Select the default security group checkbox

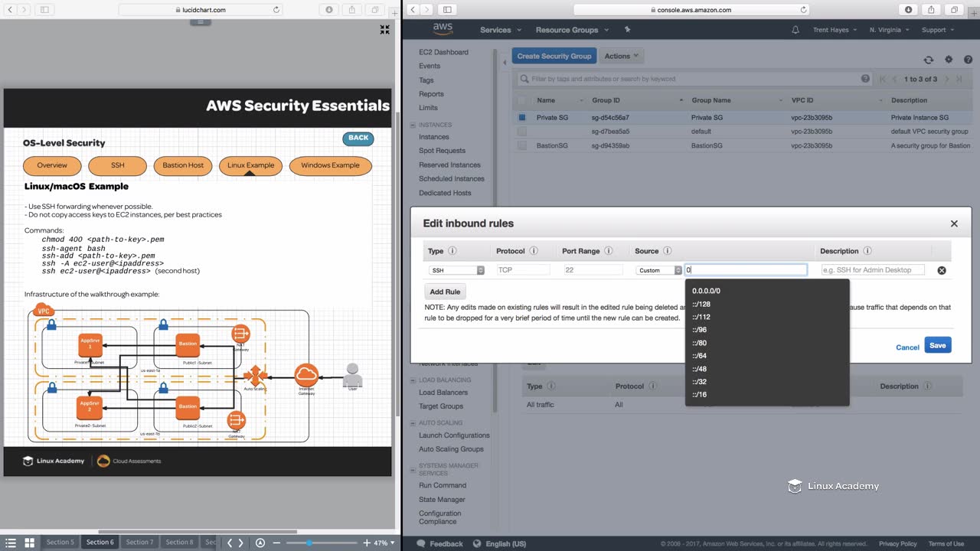pos(522,132)
